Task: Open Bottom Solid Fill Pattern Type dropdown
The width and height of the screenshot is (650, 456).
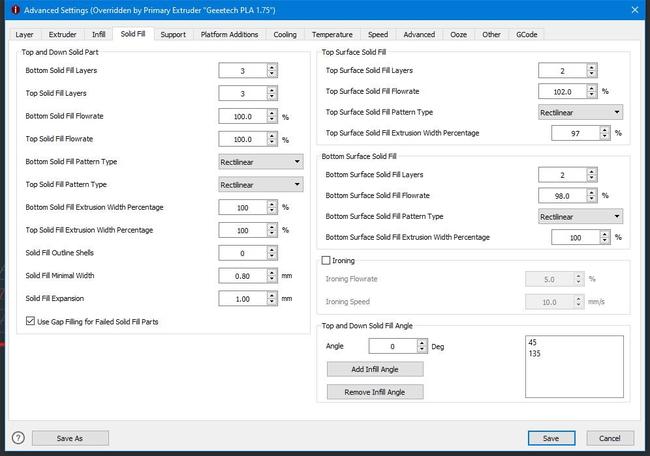Action: click(x=260, y=162)
